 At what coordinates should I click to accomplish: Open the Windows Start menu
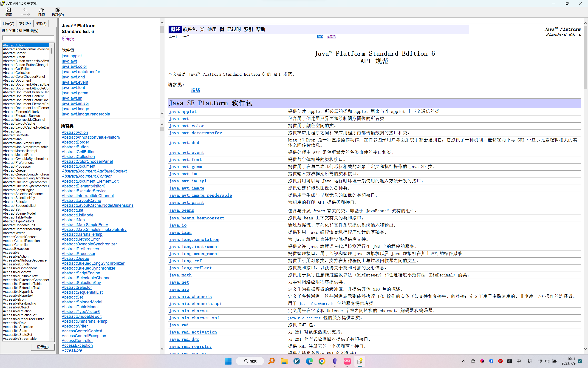228,361
